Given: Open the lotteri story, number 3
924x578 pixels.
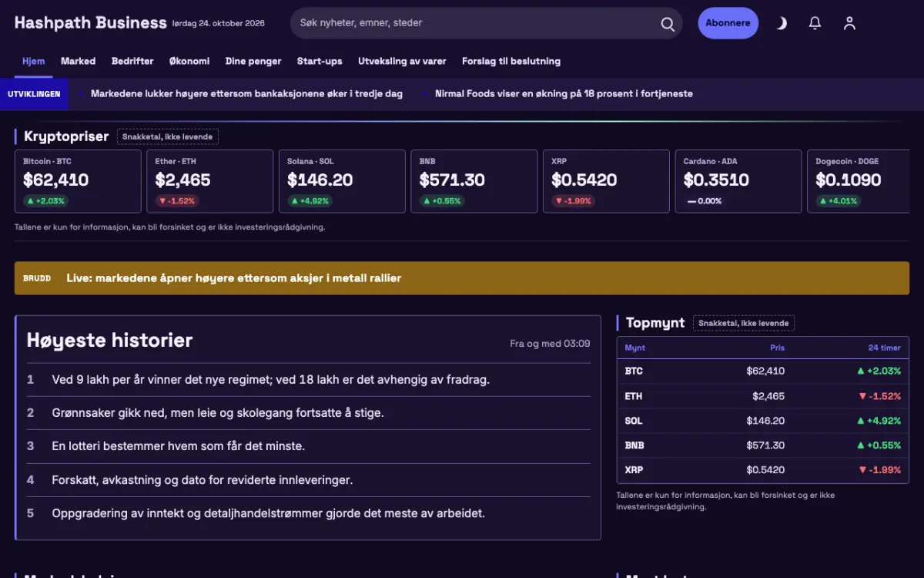Looking at the screenshot, I should click(179, 446).
